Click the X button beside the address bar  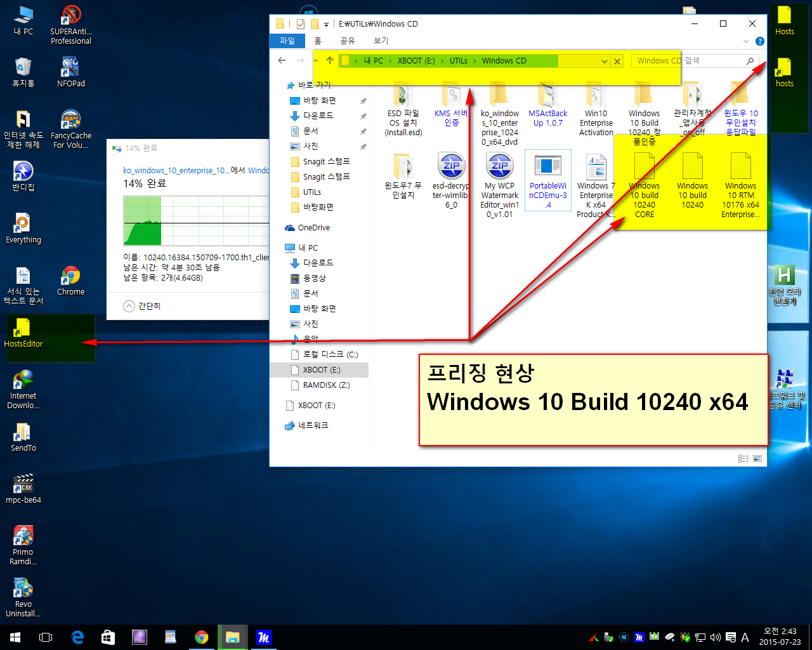617,61
